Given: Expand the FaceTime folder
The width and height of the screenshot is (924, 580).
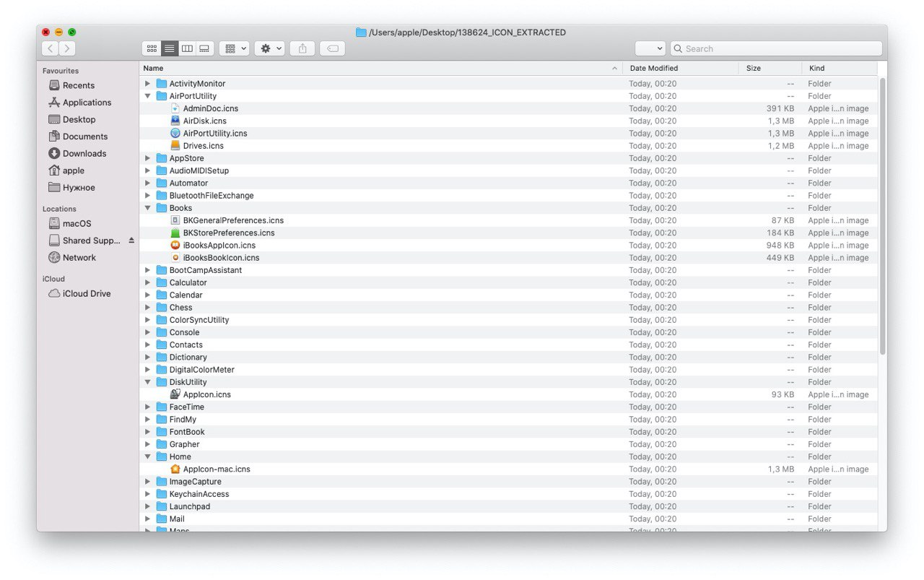Looking at the screenshot, I should click(x=147, y=407).
